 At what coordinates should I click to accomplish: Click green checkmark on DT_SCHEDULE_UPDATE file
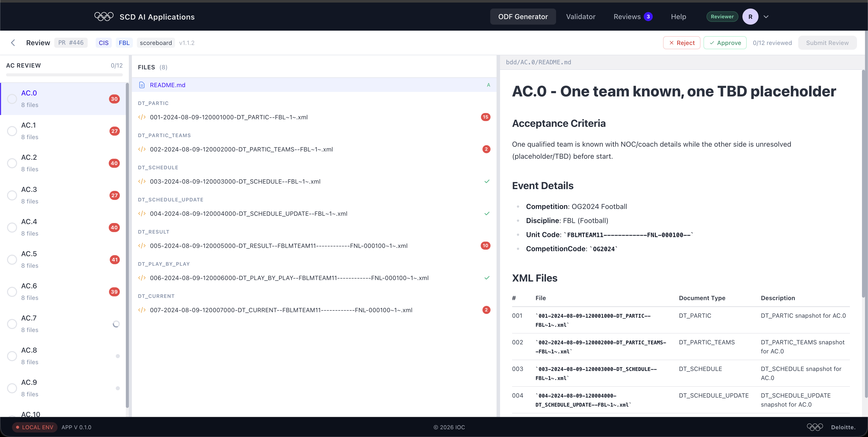(x=486, y=214)
